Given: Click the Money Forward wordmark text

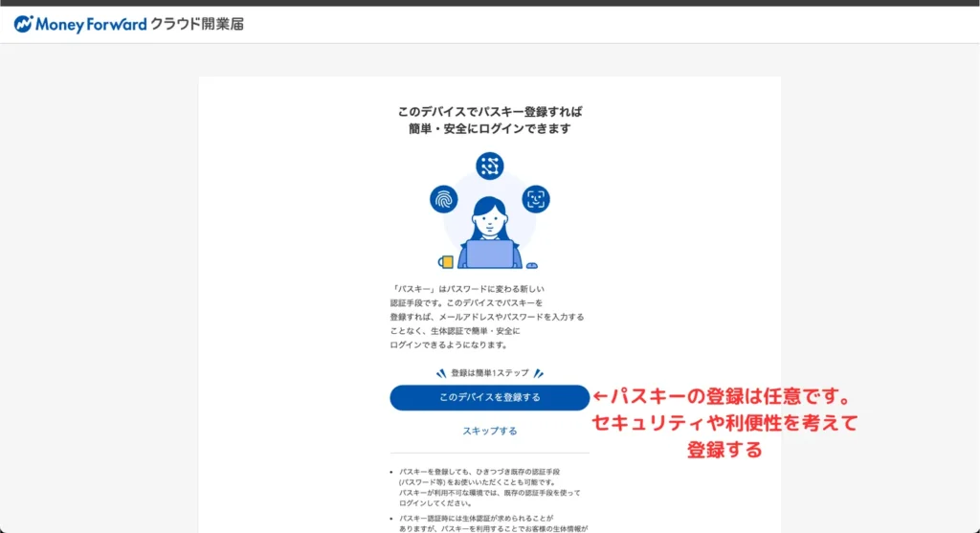Looking at the screenshot, I should (91, 24).
